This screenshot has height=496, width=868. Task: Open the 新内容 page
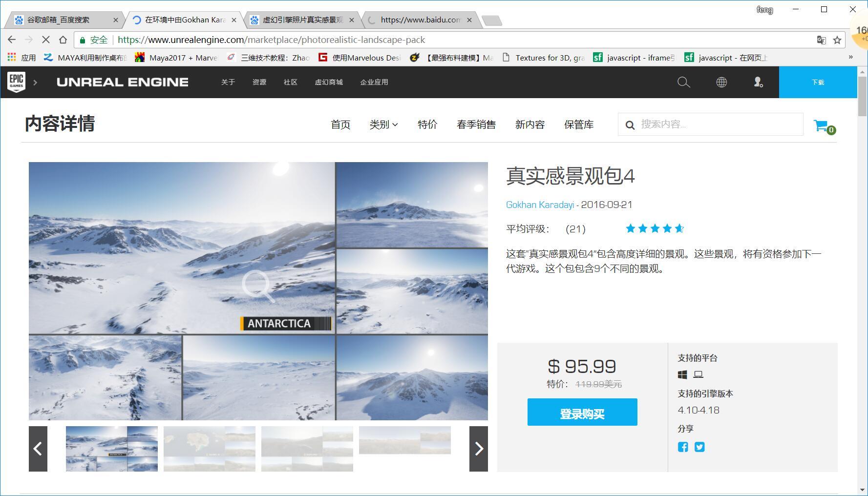pos(530,124)
